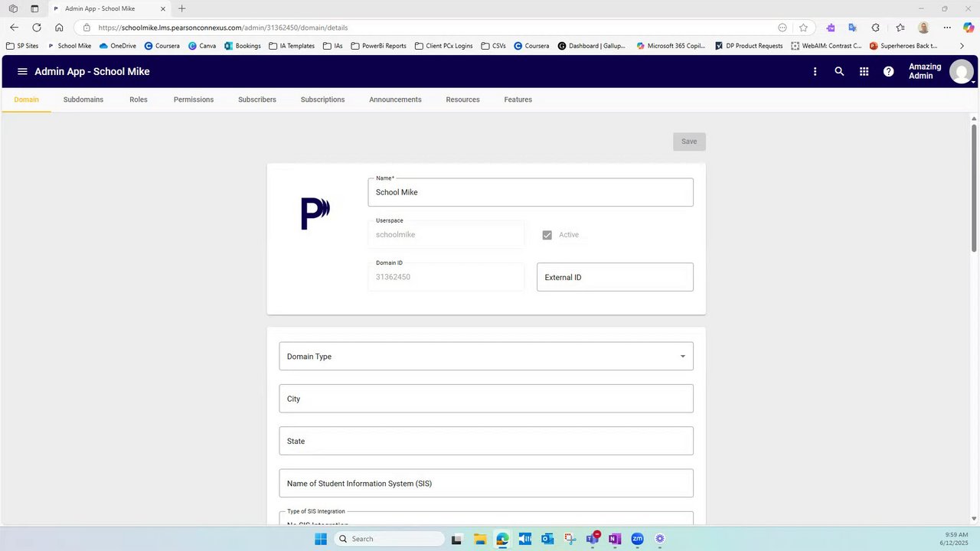Image resolution: width=980 pixels, height=551 pixels.
Task: Open Snipping Tool from the taskbar
Action: point(570,539)
